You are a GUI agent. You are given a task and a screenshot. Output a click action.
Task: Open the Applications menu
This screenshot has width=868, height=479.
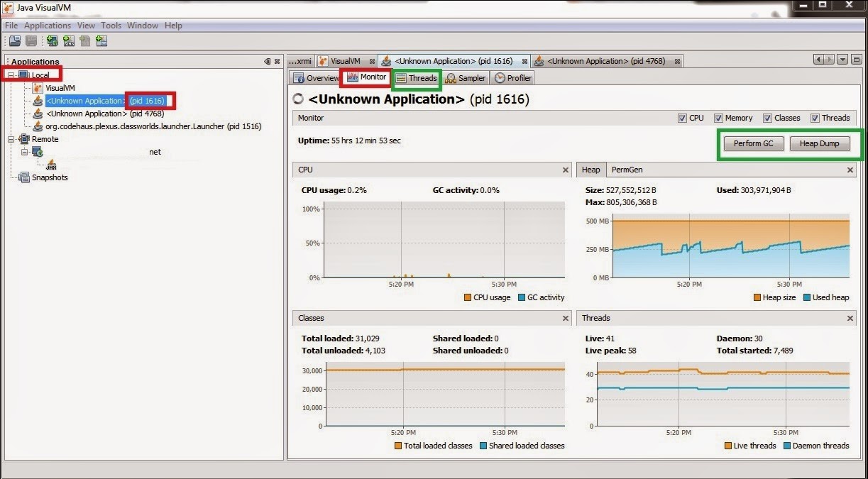coord(48,26)
